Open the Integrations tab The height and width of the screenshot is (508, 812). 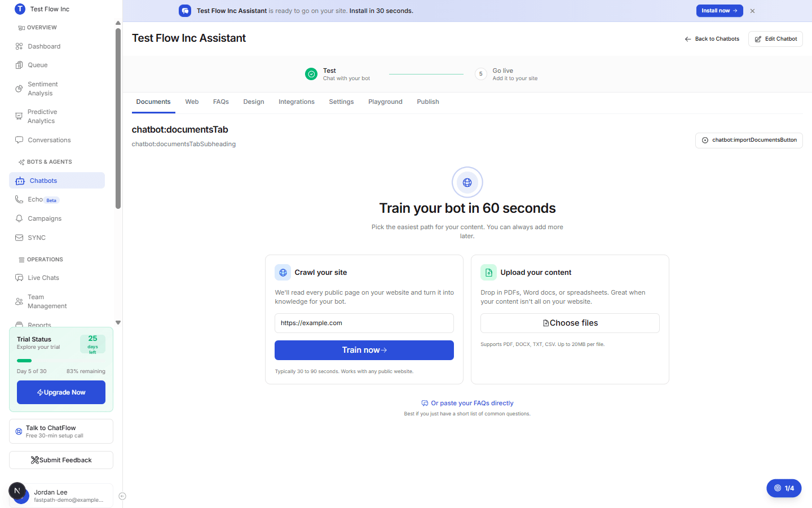(x=297, y=102)
